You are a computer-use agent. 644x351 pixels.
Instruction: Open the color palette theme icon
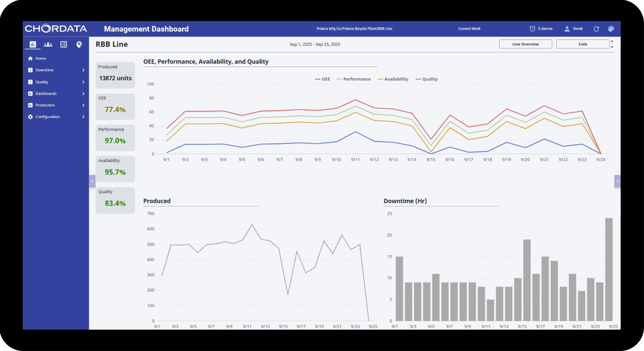tap(611, 29)
